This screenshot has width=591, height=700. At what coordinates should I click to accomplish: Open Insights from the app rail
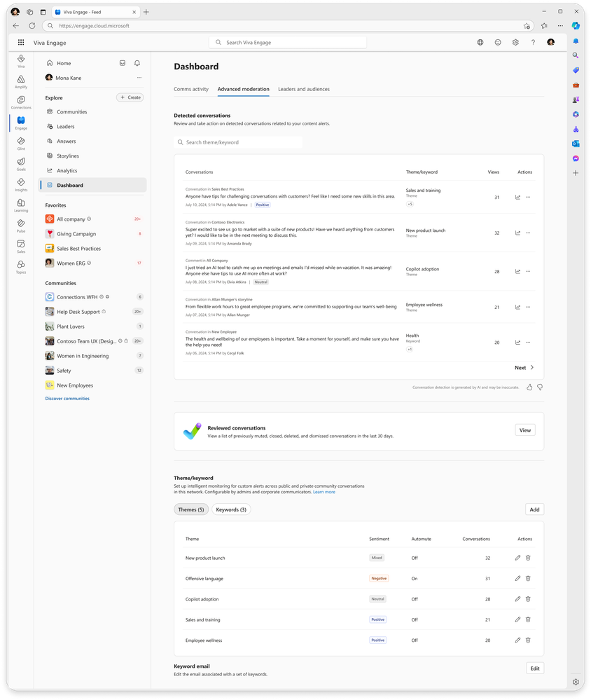tap(21, 184)
